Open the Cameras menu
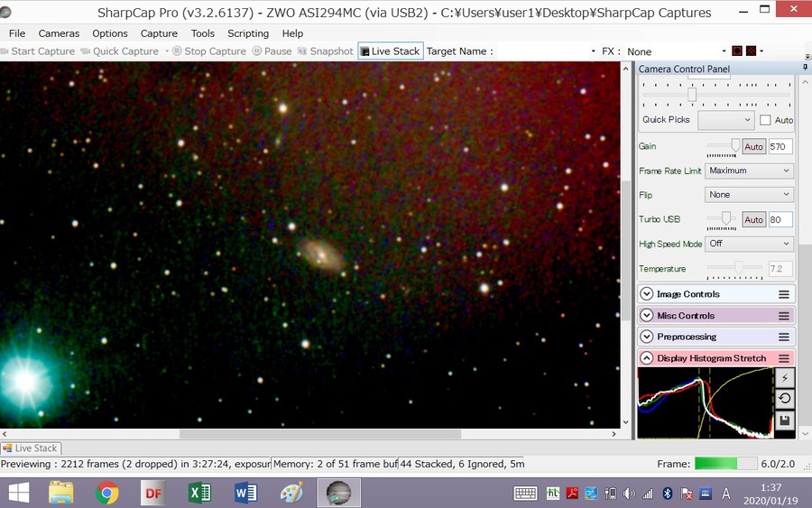This screenshot has height=508, width=812. point(59,33)
